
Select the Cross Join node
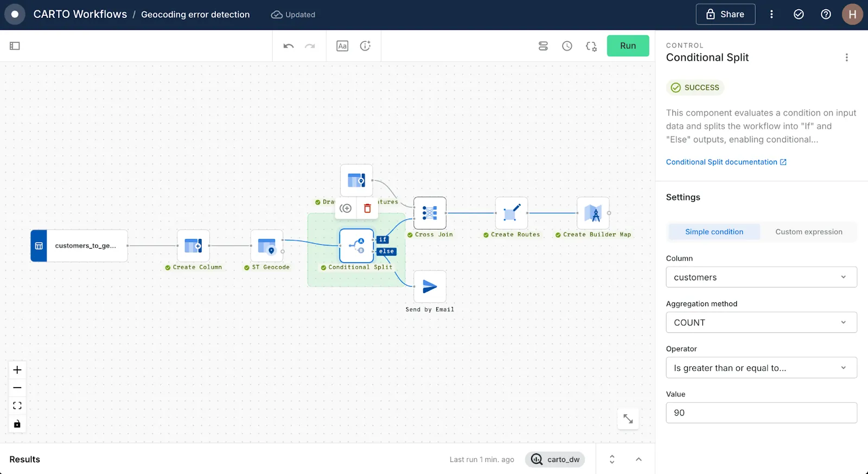pyautogui.click(x=430, y=213)
